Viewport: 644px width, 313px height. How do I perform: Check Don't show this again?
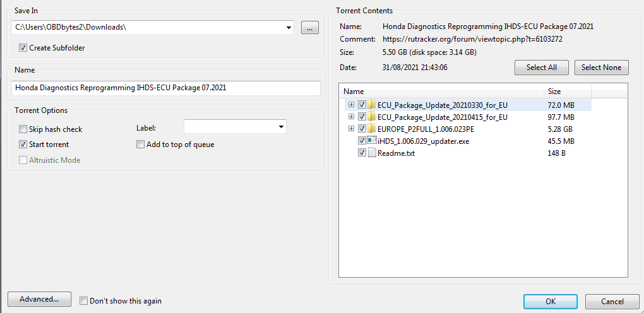click(x=84, y=301)
